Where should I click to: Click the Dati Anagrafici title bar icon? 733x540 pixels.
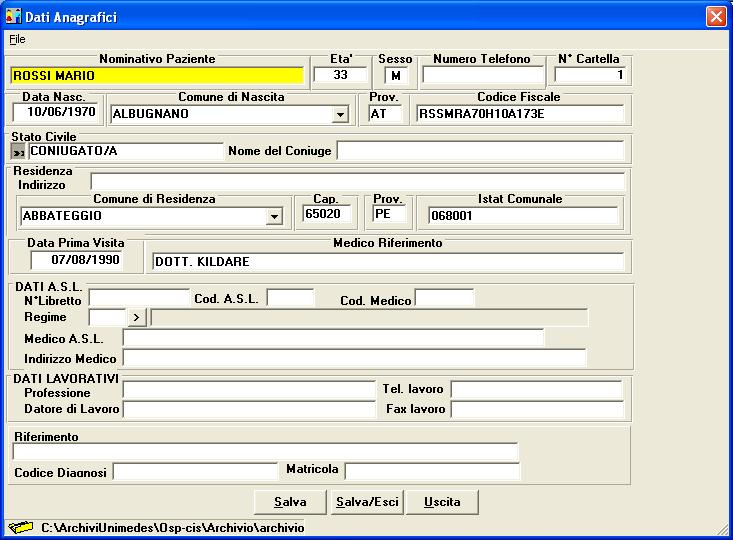(x=13, y=16)
